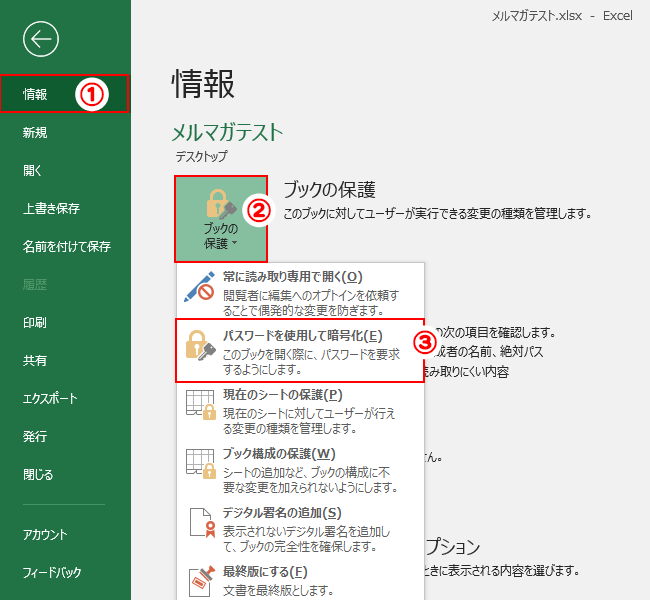Image resolution: width=650 pixels, height=600 pixels.
Task: Click 閉じる to close the workbook
Action: [x=38, y=474]
